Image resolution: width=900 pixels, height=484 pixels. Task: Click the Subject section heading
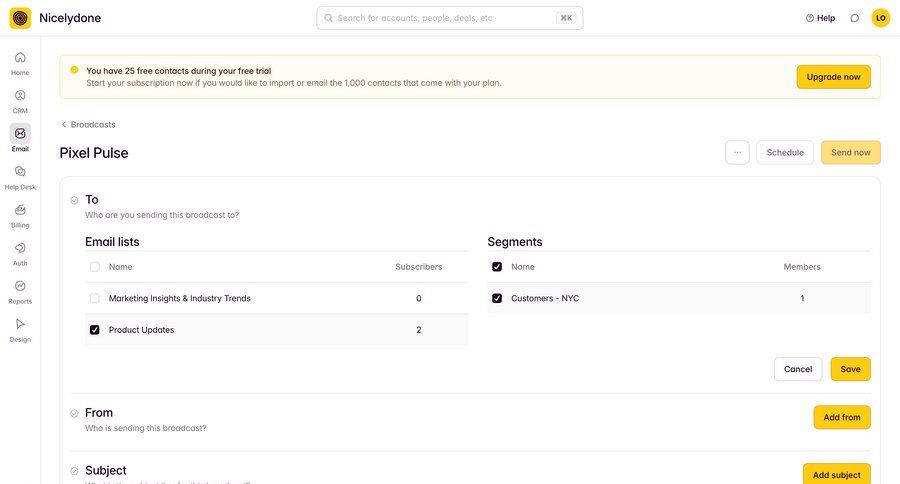(106, 470)
